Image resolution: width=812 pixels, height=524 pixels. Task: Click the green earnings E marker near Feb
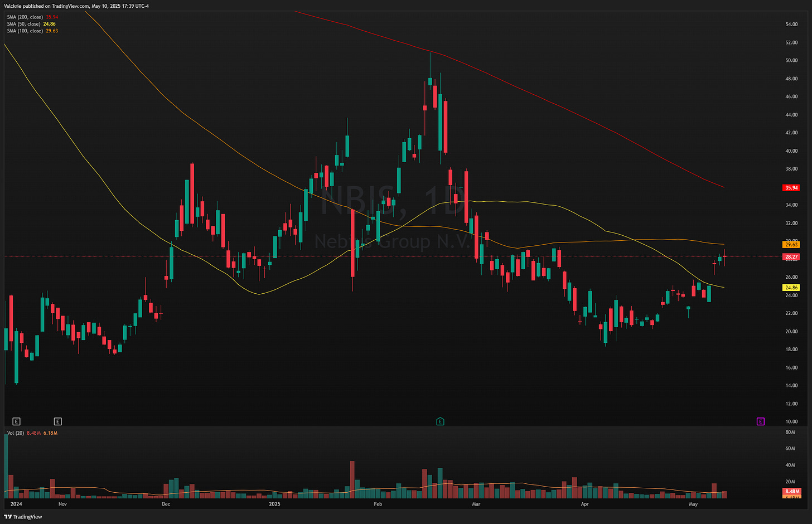[440, 421]
